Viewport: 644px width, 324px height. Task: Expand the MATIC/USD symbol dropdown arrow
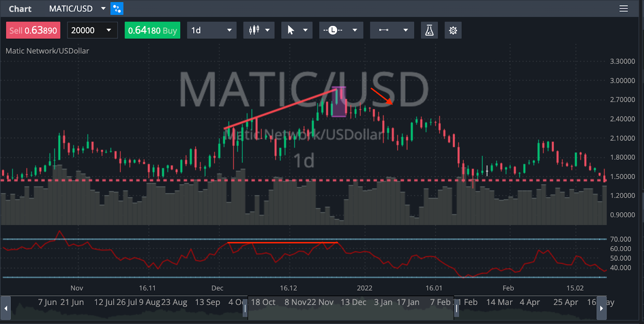(103, 8)
